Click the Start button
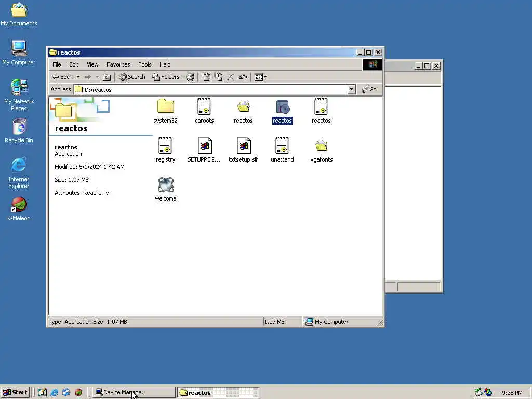The height and width of the screenshot is (399, 532). pyautogui.click(x=15, y=392)
